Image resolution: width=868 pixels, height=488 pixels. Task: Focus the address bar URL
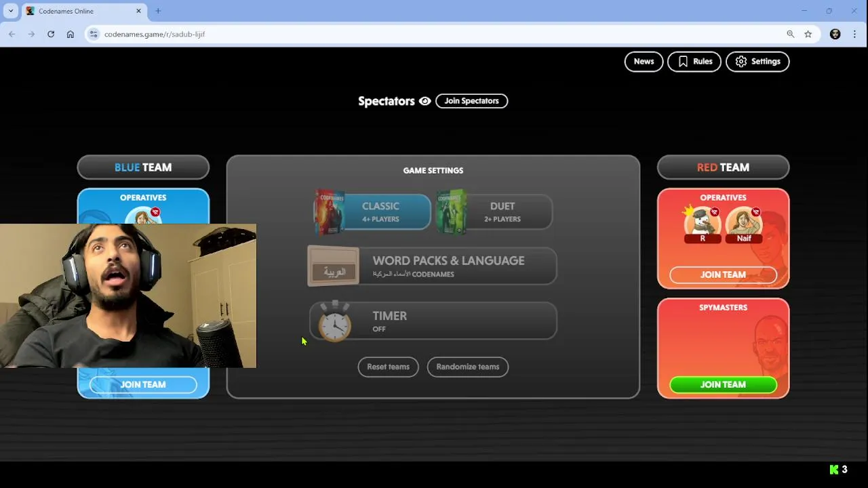point(155,34)
